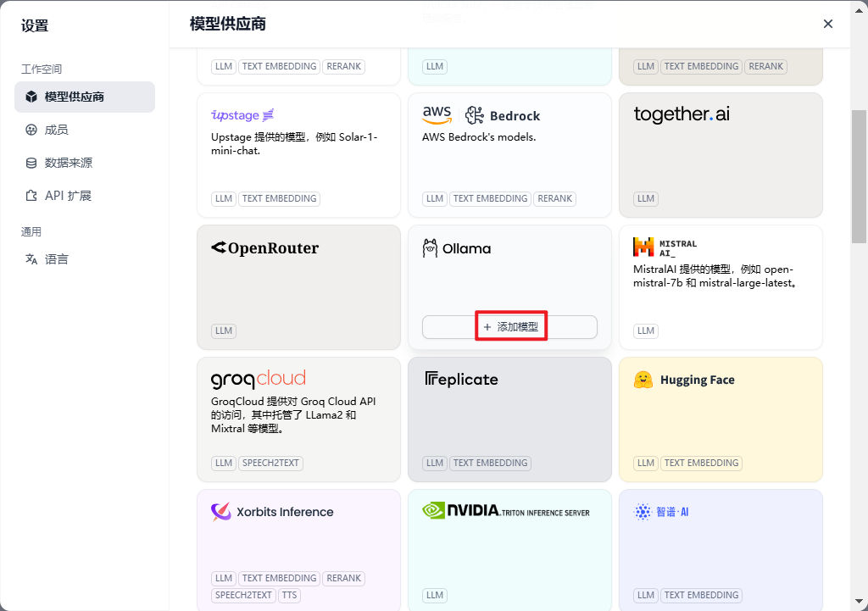
Task: Click TEXT EMBEDDING tag on Hugging Face card
Action: point(701,464)
